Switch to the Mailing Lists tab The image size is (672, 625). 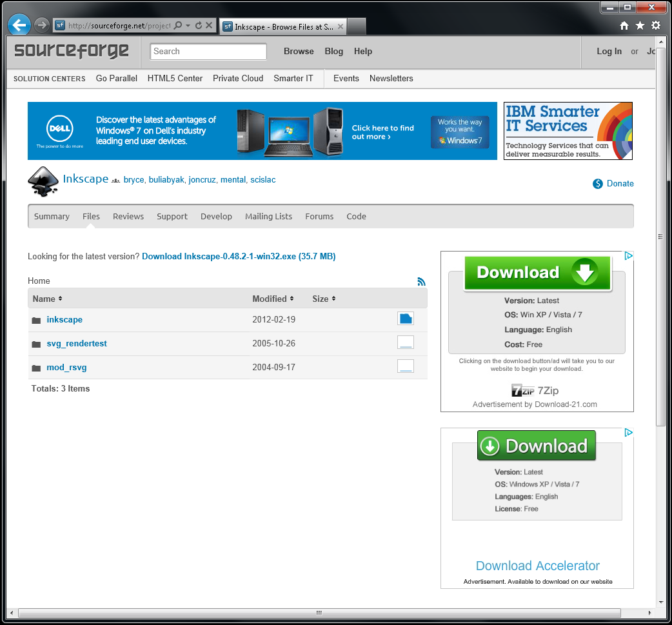(x=268, y=217)
